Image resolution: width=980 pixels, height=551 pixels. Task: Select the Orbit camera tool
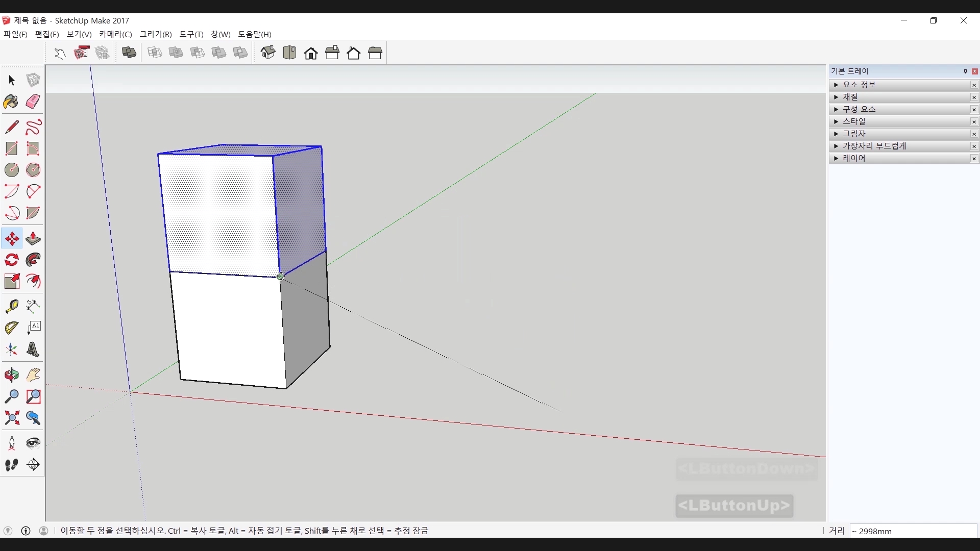(x=11, y=375)
